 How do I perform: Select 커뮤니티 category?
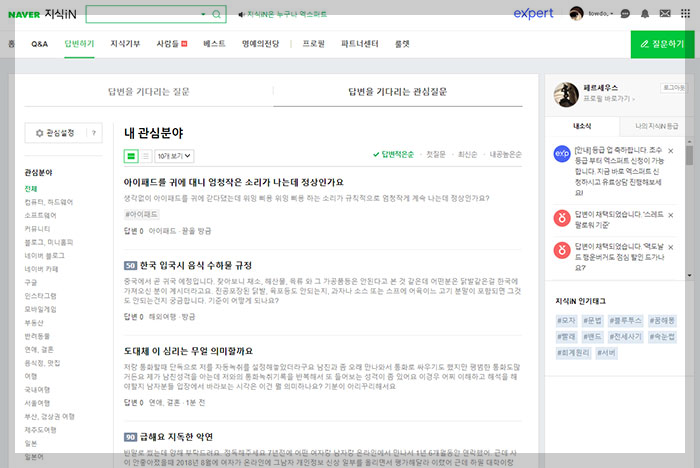(x=38, y=229)
